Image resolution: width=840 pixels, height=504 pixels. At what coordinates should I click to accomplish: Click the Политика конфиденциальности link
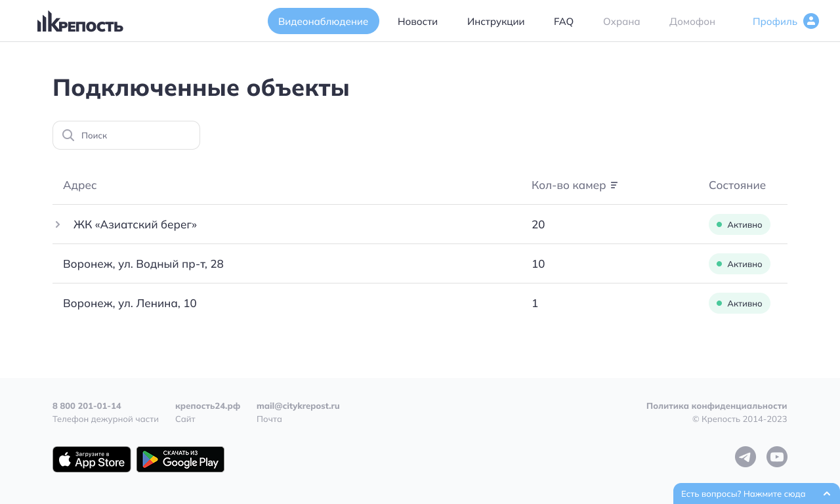tap(717, 406)
